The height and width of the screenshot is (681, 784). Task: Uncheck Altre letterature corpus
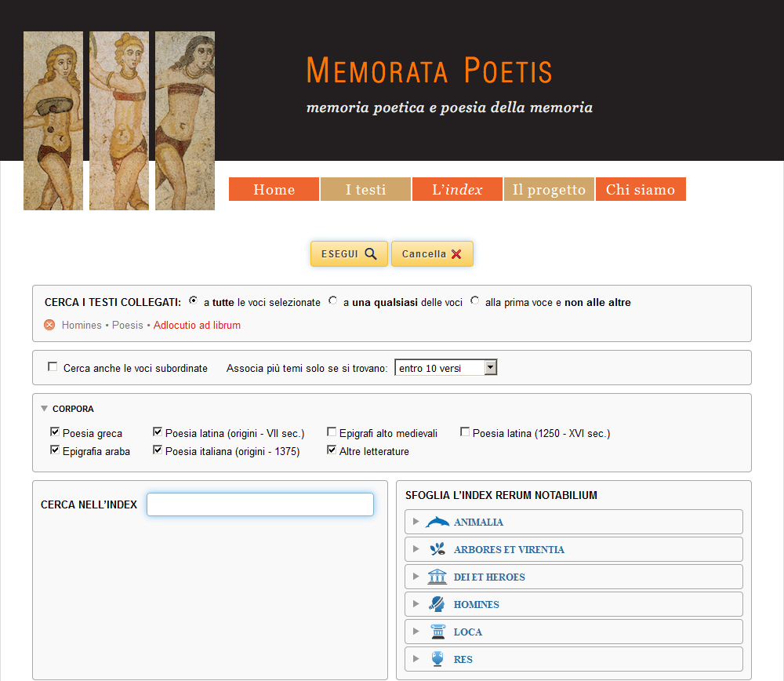pyautogui.click(x=332, y=450)
